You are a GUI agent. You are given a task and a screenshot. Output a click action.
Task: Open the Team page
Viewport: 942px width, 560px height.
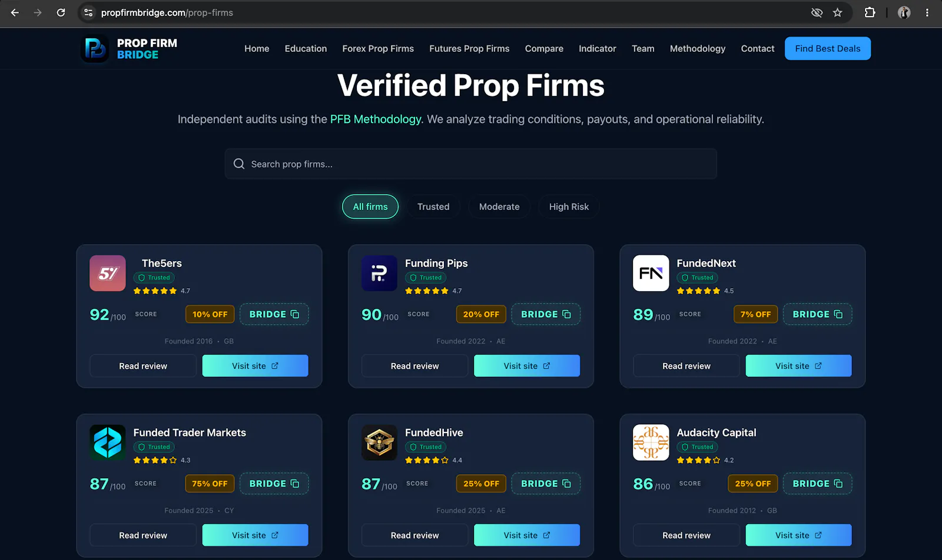coord(643,48)
